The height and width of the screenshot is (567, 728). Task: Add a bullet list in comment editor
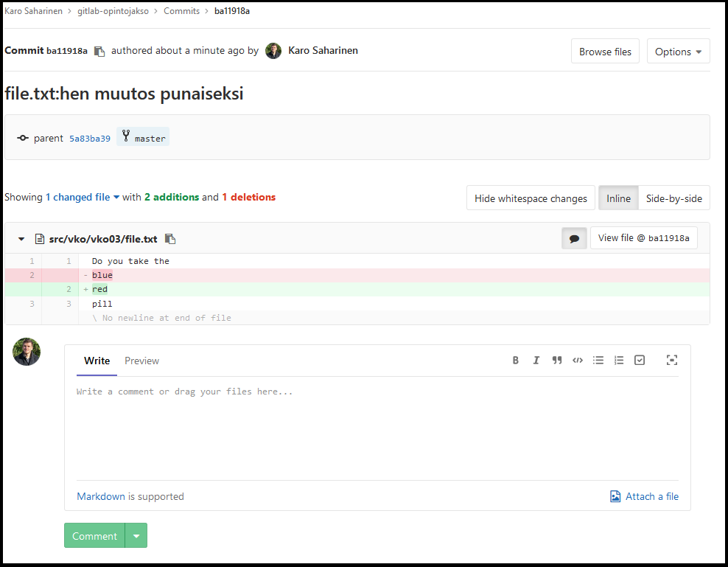pos(598,361)
